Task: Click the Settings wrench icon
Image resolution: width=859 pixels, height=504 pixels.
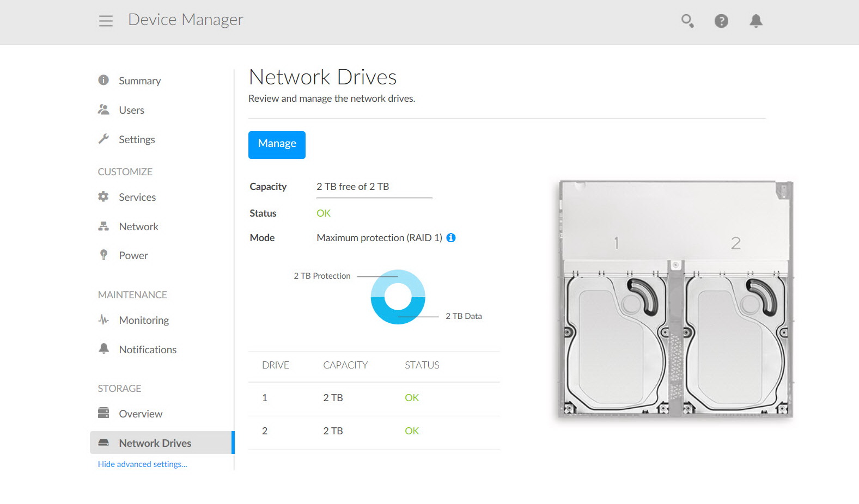Action: point(103,139)
